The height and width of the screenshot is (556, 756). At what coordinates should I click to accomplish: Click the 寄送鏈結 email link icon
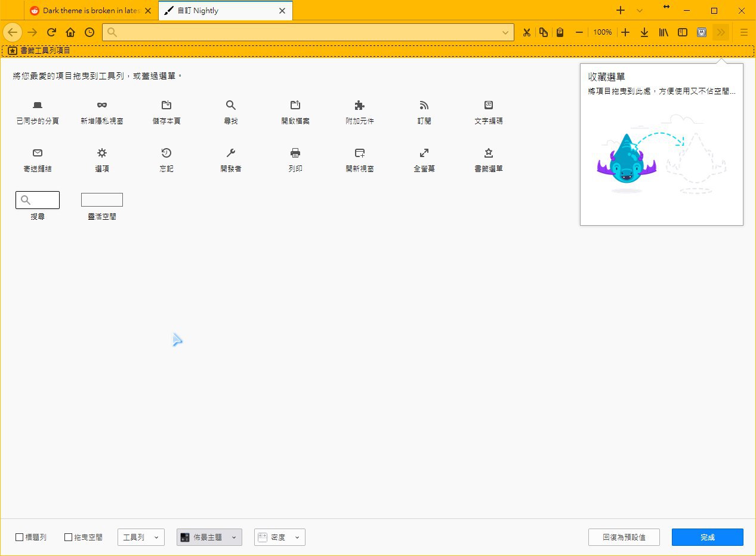point(38,153)
